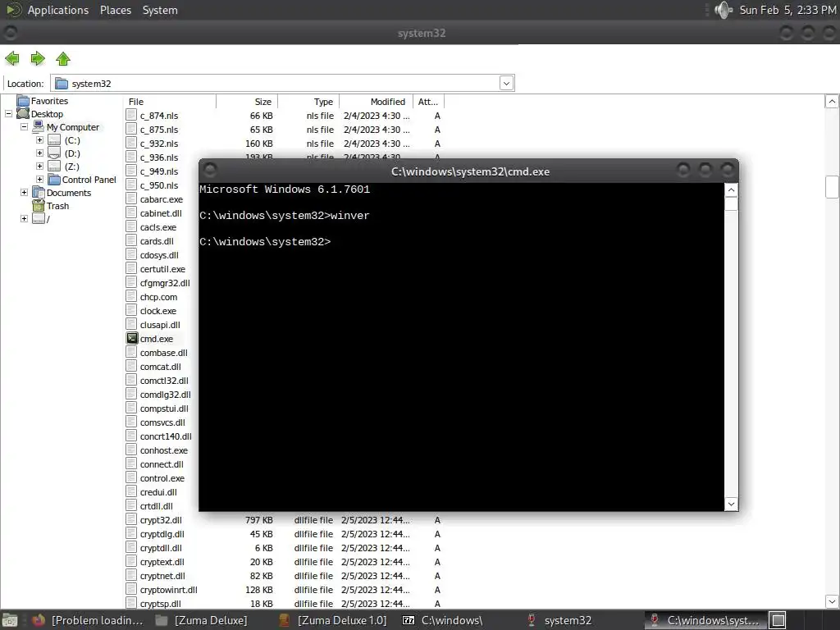The width and height of the screenshot is (840, 630).
Task: Select the file cryptsp.dll
Action: [160, 604]
